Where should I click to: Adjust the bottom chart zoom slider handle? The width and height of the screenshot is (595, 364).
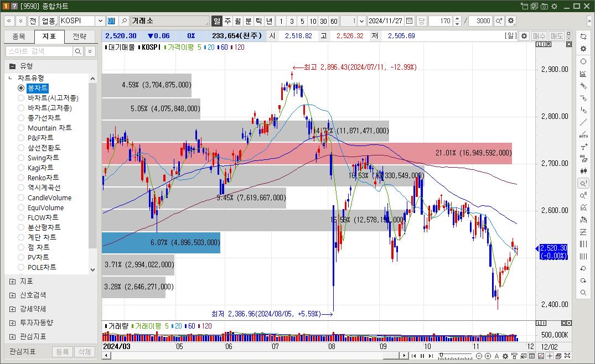coord(441,355)
